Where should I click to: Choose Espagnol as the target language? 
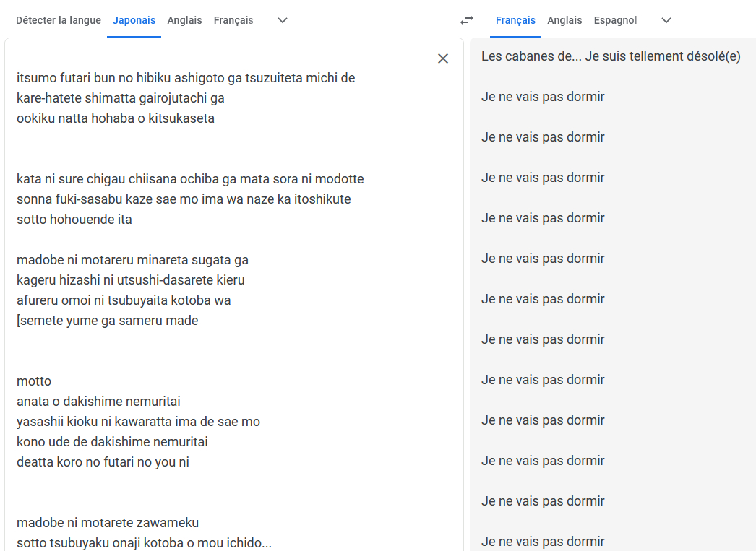615,20
